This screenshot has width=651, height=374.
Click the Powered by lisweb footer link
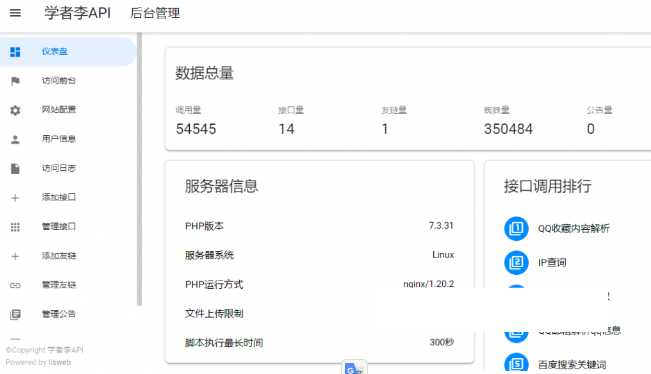pos(38,362)
